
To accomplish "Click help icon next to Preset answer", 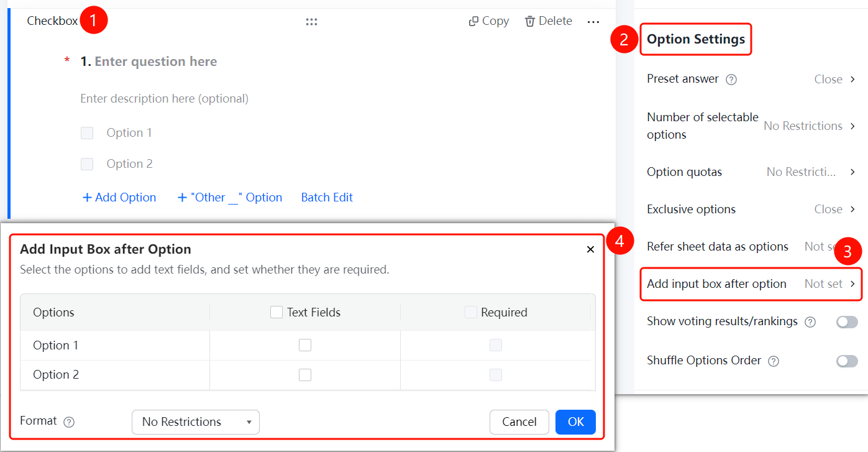I will (731, 80).
